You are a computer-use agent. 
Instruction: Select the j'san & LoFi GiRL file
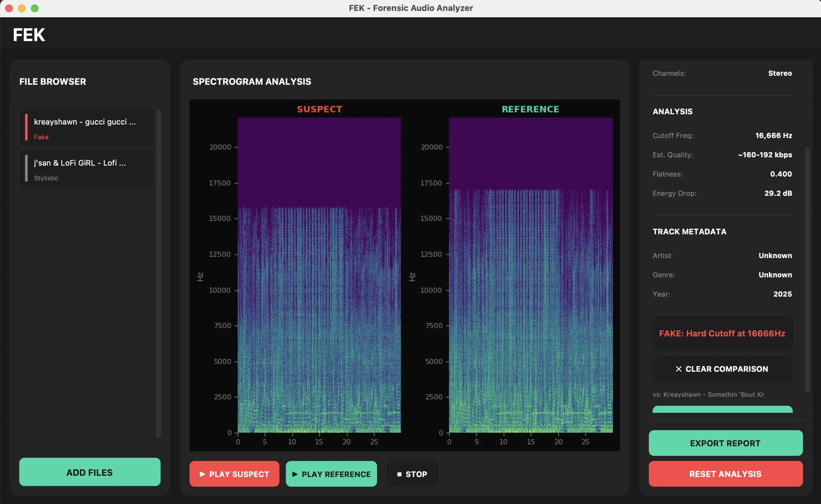click(x=87, y=168)
